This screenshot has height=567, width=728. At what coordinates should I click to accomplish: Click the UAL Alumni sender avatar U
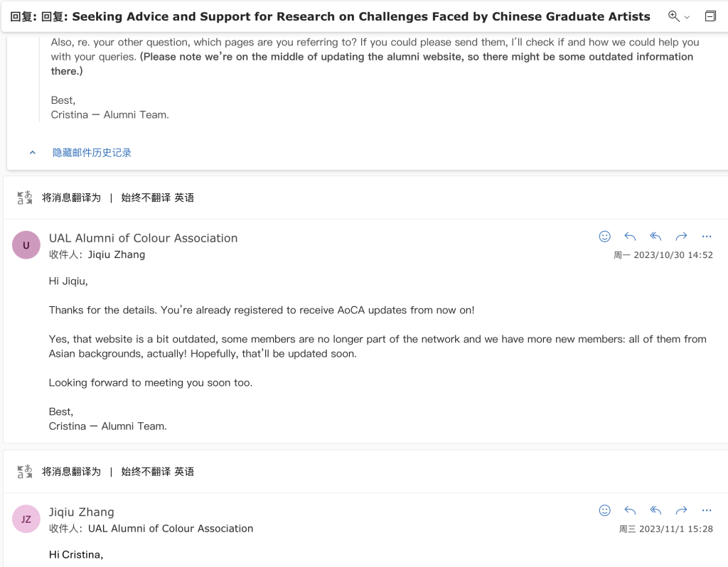26,245
